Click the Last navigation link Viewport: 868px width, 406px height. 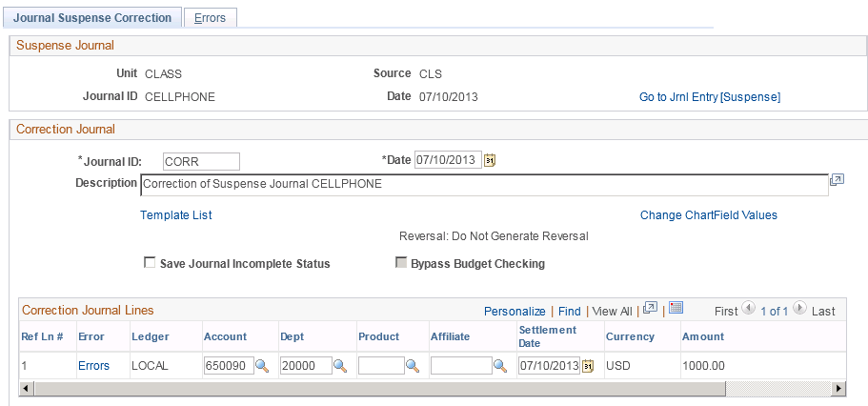823,312
